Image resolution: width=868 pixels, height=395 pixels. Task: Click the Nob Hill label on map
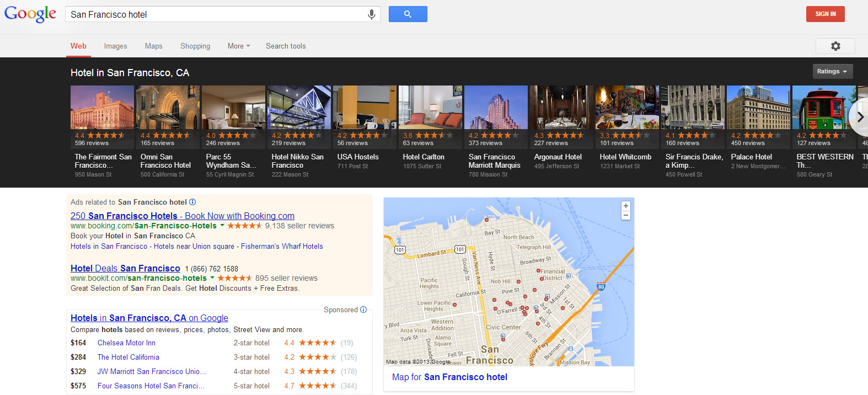[x=501, y=281]
